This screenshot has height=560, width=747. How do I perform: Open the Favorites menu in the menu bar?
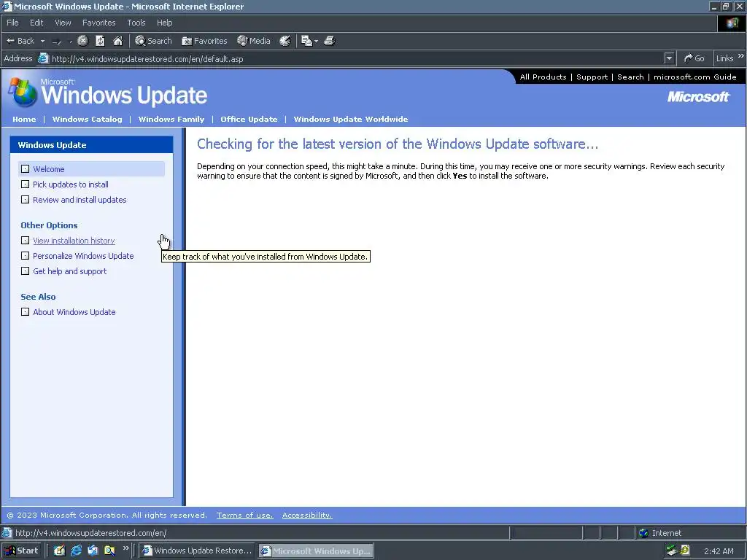point(98,23)
